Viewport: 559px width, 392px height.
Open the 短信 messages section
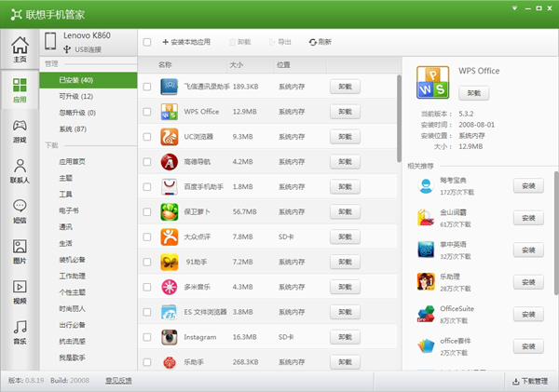[20, 211]
